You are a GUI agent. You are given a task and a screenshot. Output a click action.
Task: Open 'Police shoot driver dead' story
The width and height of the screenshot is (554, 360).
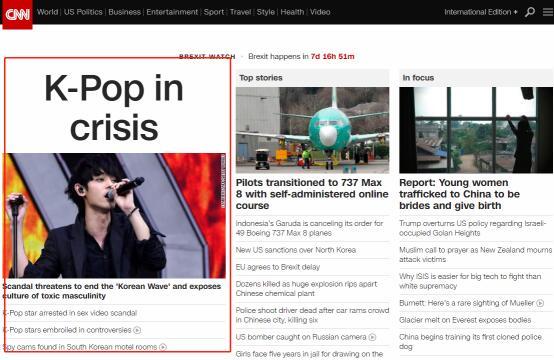tap(312, 315)
